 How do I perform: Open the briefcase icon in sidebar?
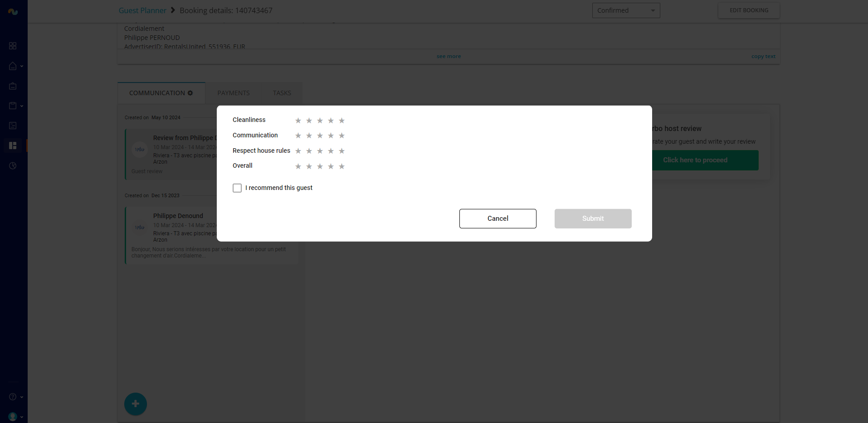coord(13,86)
